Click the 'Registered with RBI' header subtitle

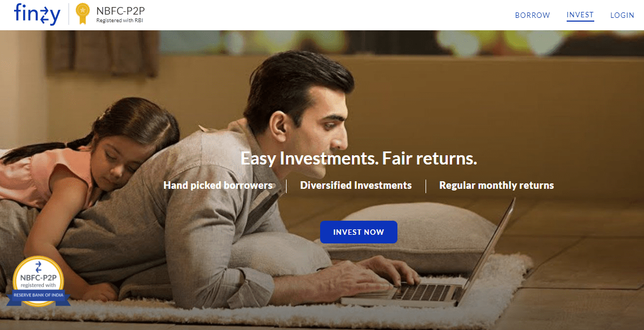pos(119,20)
